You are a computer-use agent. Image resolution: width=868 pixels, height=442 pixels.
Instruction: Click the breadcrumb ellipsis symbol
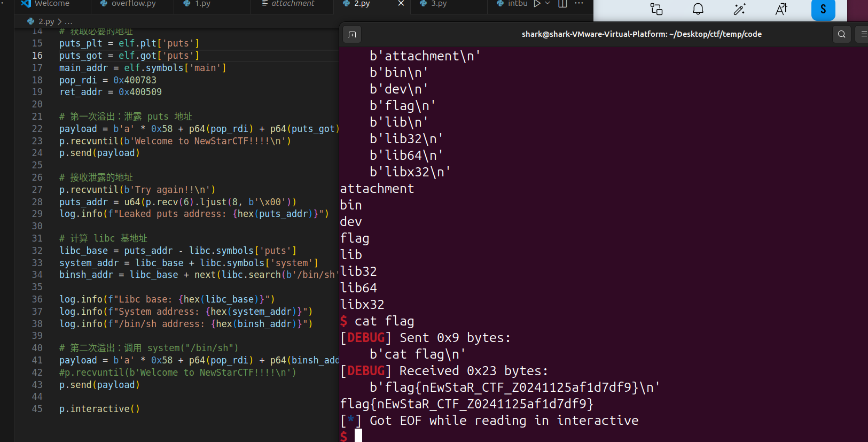68,22
